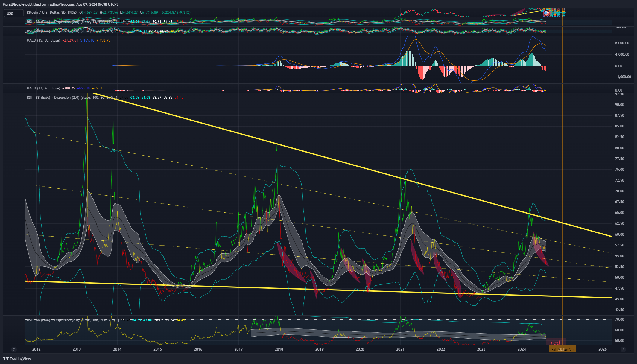This screenshot has height=364, width=637.
Task: Click the 2017 label on time axis
Action: click(x=238, y=349)
